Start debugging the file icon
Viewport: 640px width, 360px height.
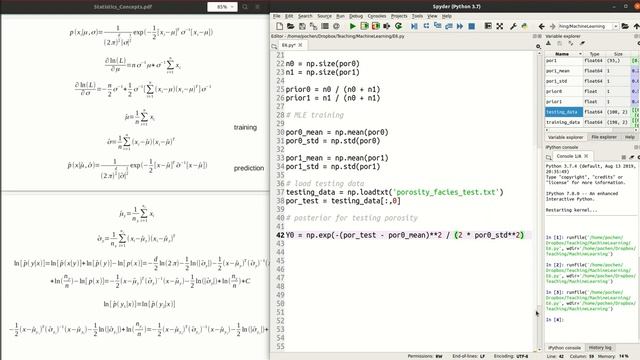point(414,26)
